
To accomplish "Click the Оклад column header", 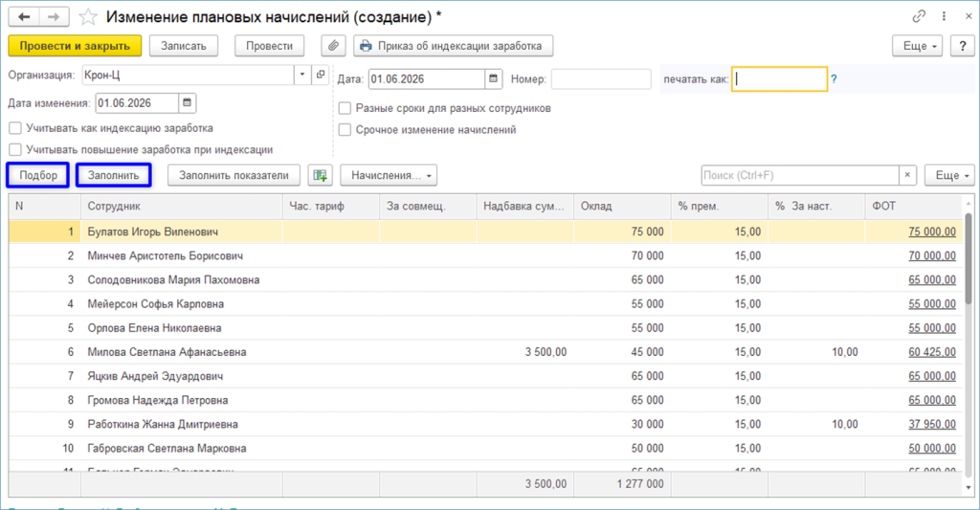I will click(622, 206).
